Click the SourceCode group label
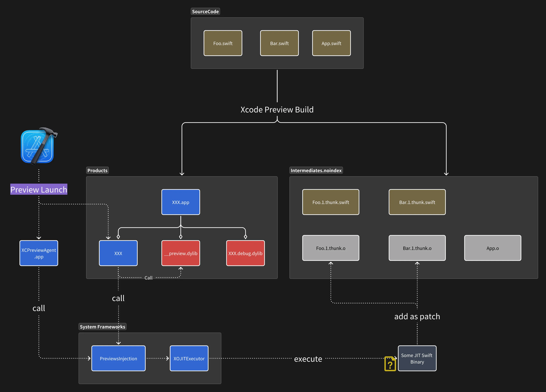The width and height of the screenshot is (546, 392). tap(205, 12)
